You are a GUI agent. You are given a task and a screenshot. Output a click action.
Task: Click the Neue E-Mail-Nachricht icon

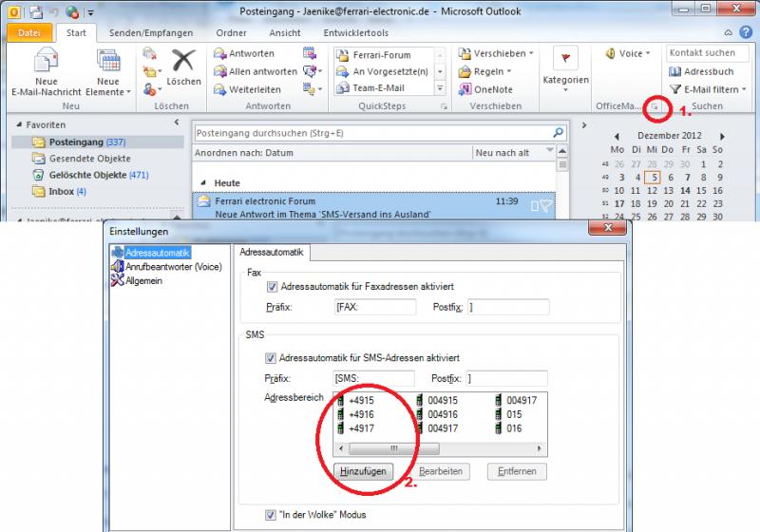[x=45, y=63]
